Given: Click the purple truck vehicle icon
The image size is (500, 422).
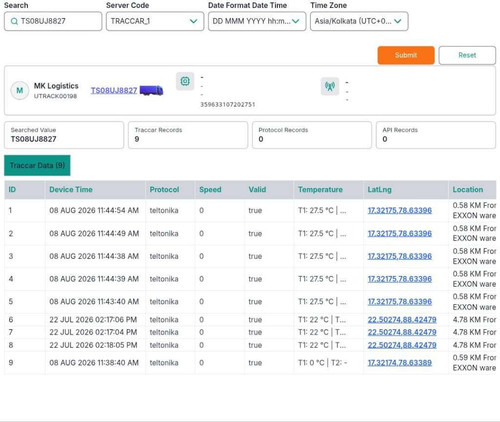Looking at the screenshot, I should click(x=151, y=90).
